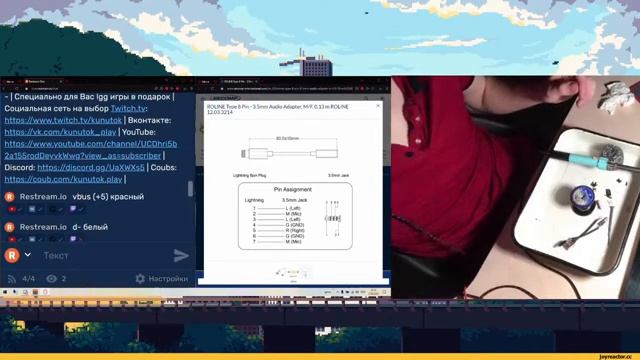
Task: Open the twitch.tv/kunutok URL
Action: point(63,120)
